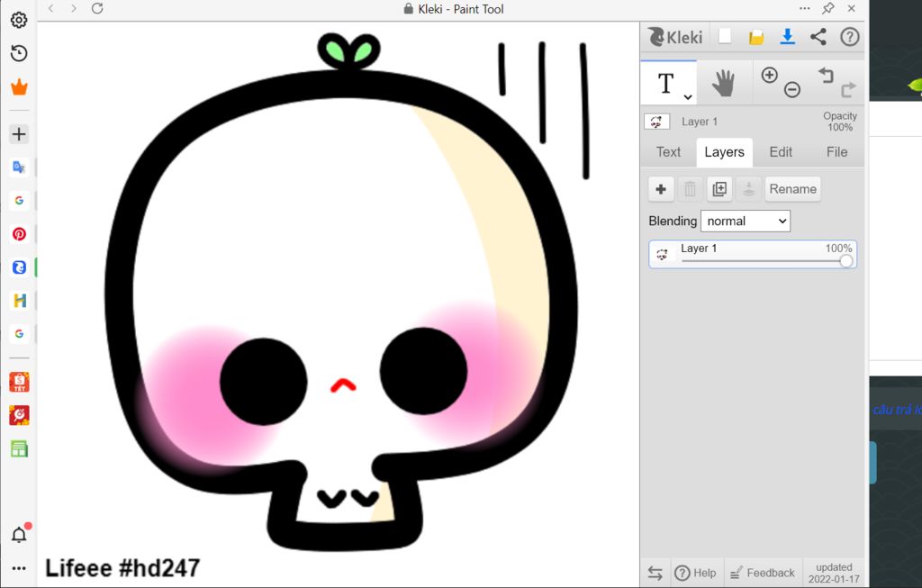Click the orange crown icon in sidebar

(19, 87)
